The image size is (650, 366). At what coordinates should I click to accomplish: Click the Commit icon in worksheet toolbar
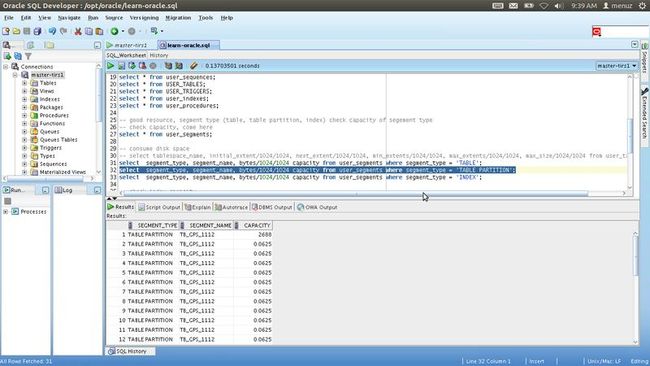tap(132, 65)
